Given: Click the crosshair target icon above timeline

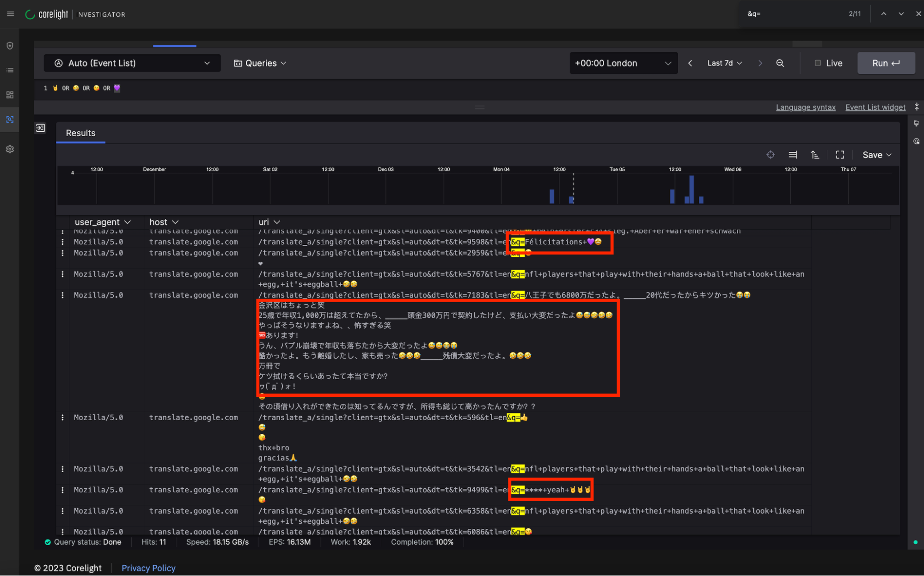Looking at the screenshot, I should coord(770,155).
